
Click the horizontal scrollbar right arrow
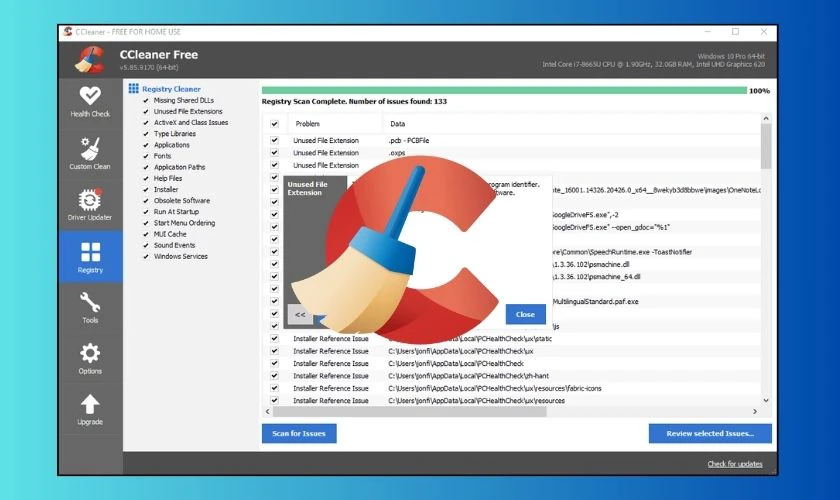755,412
